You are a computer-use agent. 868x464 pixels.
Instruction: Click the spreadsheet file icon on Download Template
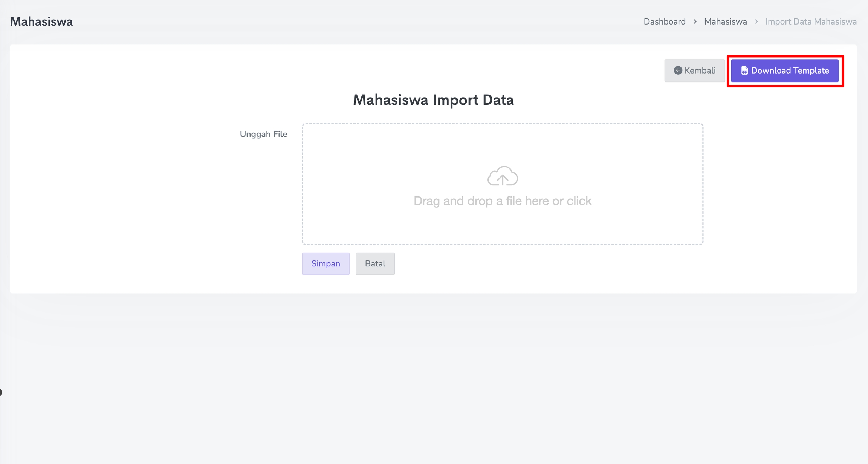744,70
